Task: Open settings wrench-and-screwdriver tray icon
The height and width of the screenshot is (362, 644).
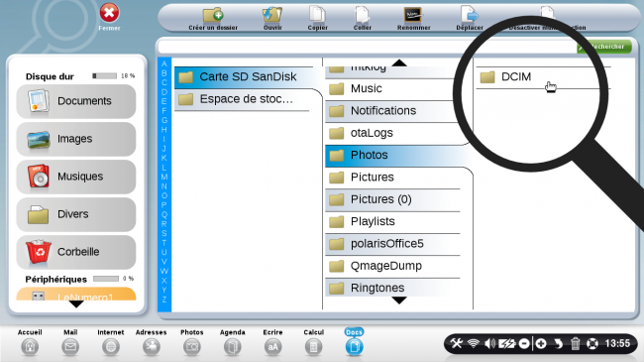Action: point(457,343)
